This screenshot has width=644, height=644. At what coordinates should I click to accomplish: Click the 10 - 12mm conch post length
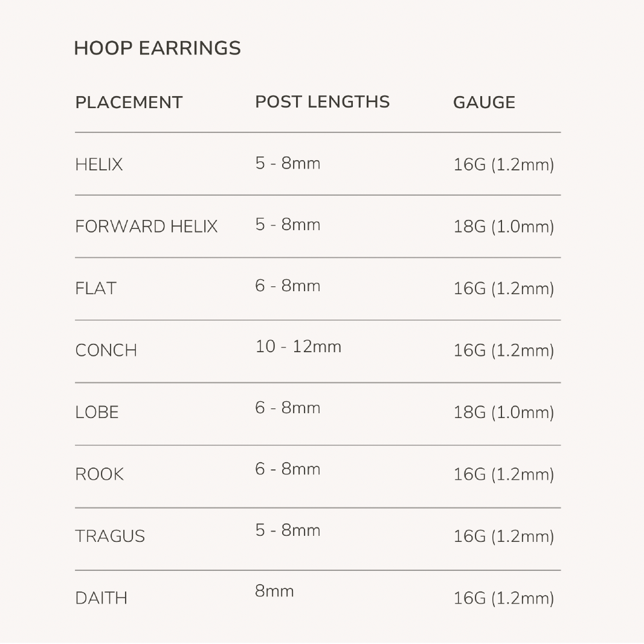[298, 347]
